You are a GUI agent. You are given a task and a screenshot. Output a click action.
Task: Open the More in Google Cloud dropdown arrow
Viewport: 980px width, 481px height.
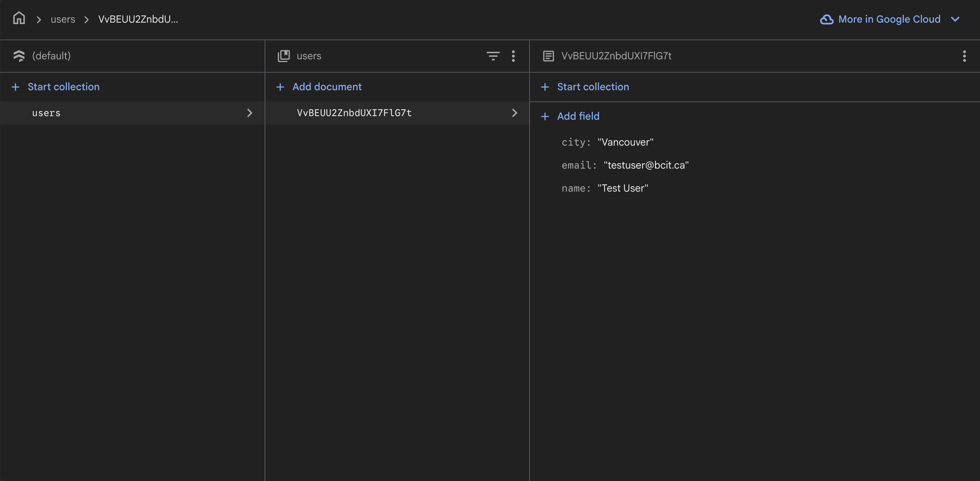[x=955, y=19]
